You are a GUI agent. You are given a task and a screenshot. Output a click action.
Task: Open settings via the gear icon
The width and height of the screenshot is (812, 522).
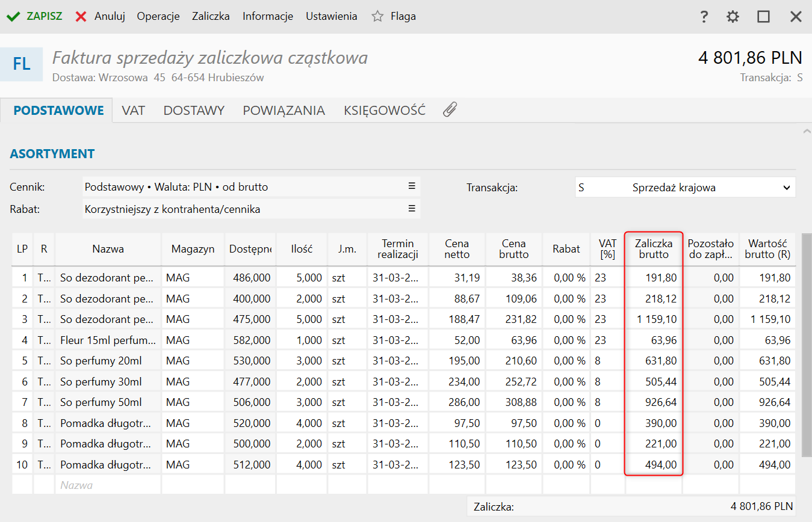tap(733, 17)
